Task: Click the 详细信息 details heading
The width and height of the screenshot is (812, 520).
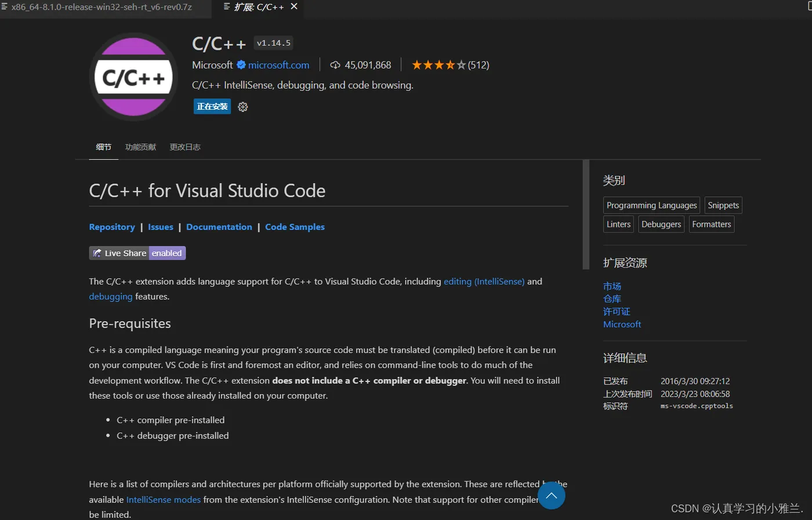Action: [625, 358]
